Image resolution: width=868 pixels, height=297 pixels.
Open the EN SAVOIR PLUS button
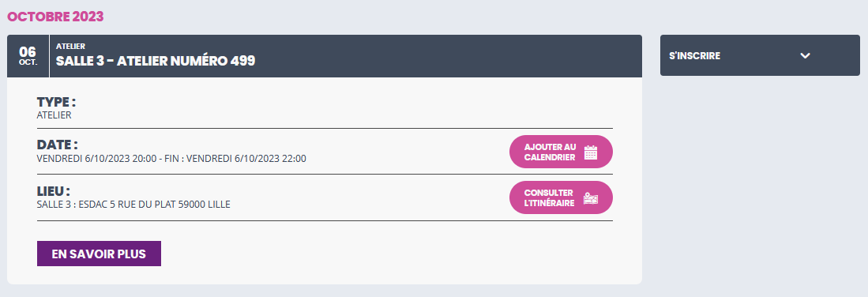coord(99,254)
